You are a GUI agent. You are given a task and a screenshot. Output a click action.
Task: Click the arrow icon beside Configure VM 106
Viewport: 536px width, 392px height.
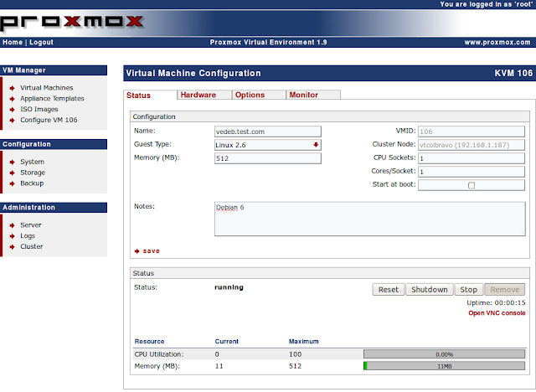(13, 121)
